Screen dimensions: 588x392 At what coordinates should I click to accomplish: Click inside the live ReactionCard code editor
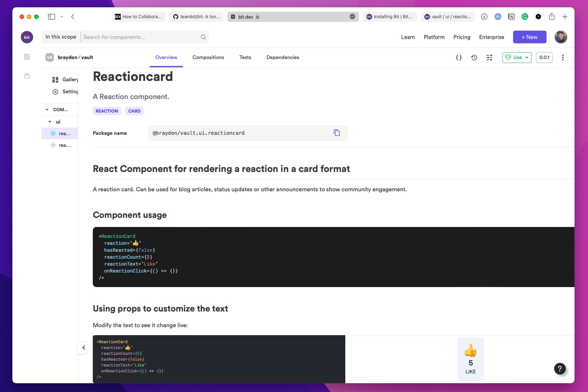click(219, 359)
